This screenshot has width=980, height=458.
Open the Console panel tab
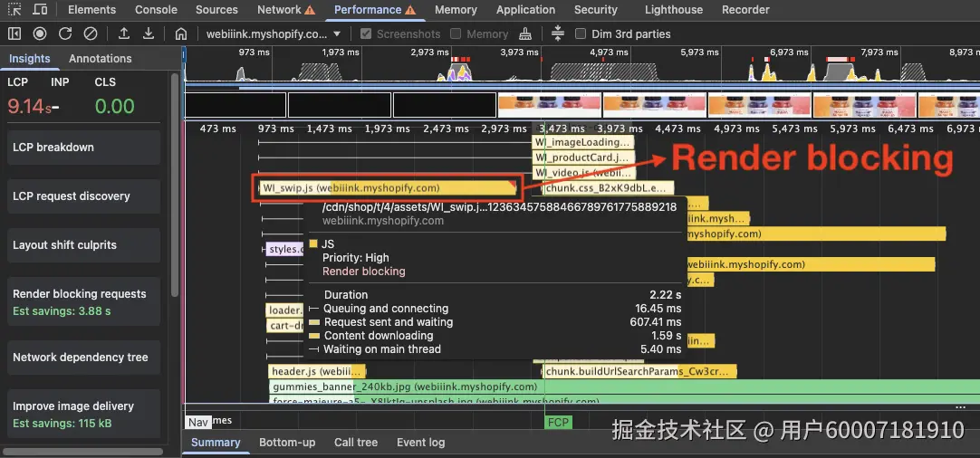157,9
